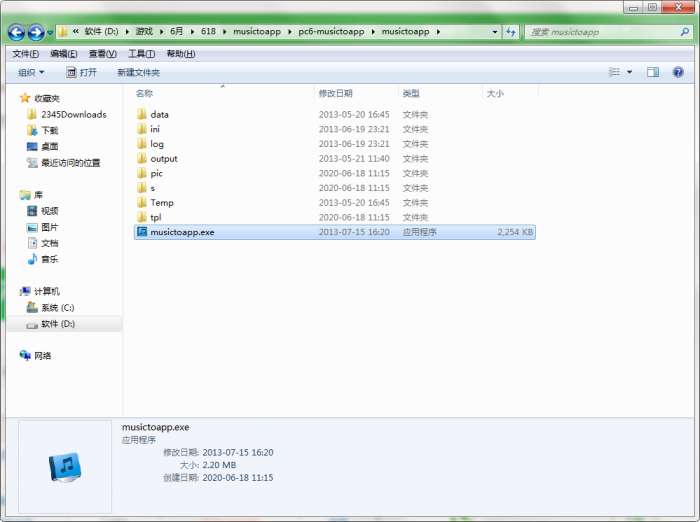Select 网络 in the navigation pane
700x522 pixels.
[42, 355]
